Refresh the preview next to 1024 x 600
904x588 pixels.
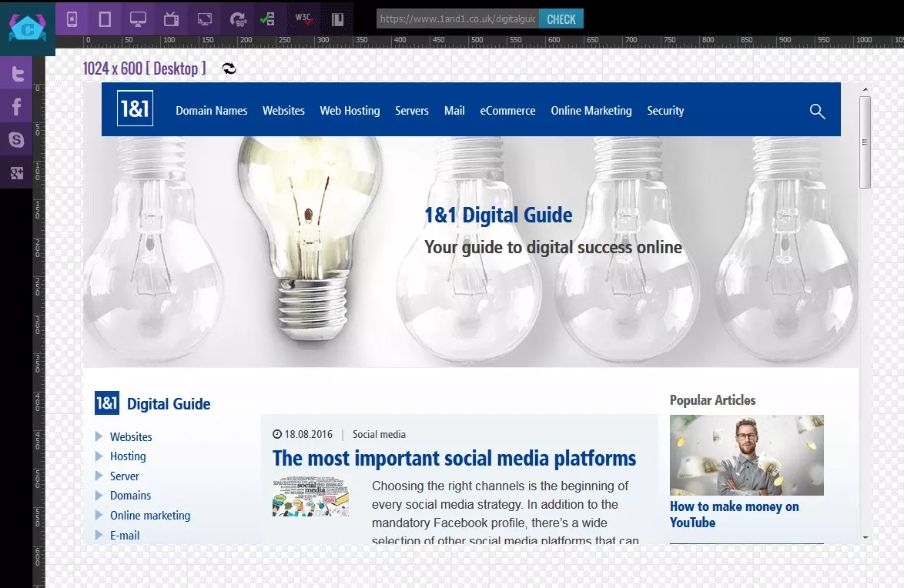(229, 68)
